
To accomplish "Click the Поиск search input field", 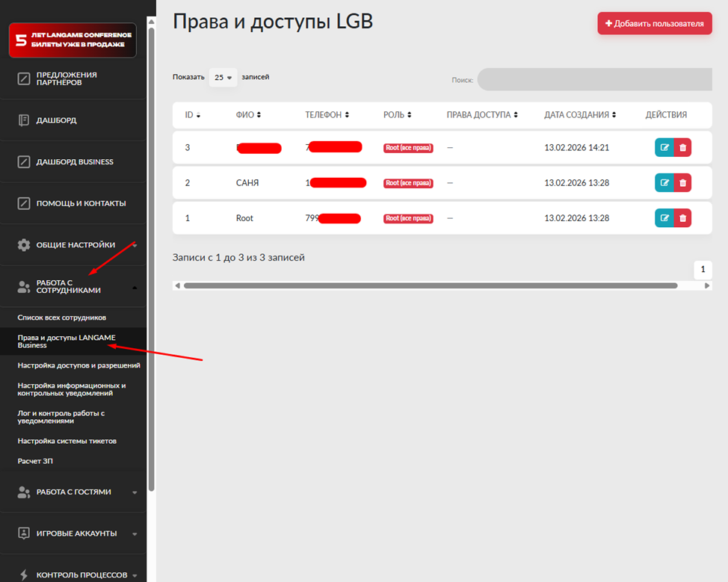I will 594,79.
